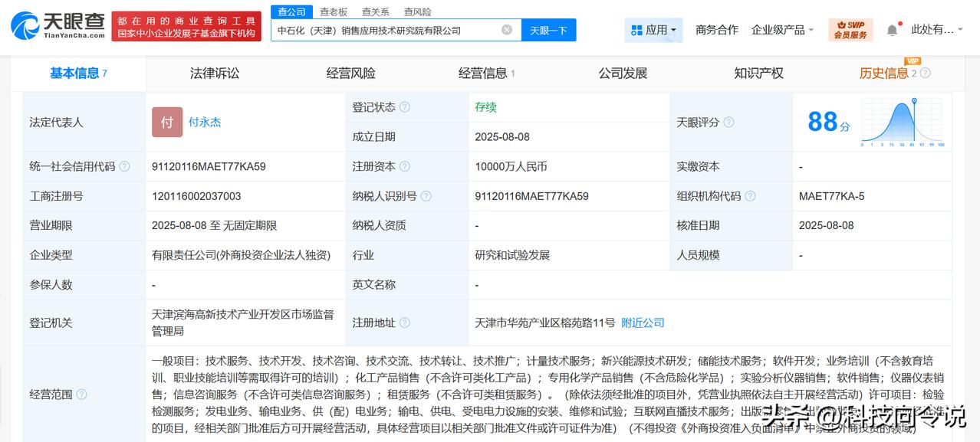The height and width of the screenshot is (442, 980).
Task: Select the 公司发展 tab
Action: tap(623, 74)
